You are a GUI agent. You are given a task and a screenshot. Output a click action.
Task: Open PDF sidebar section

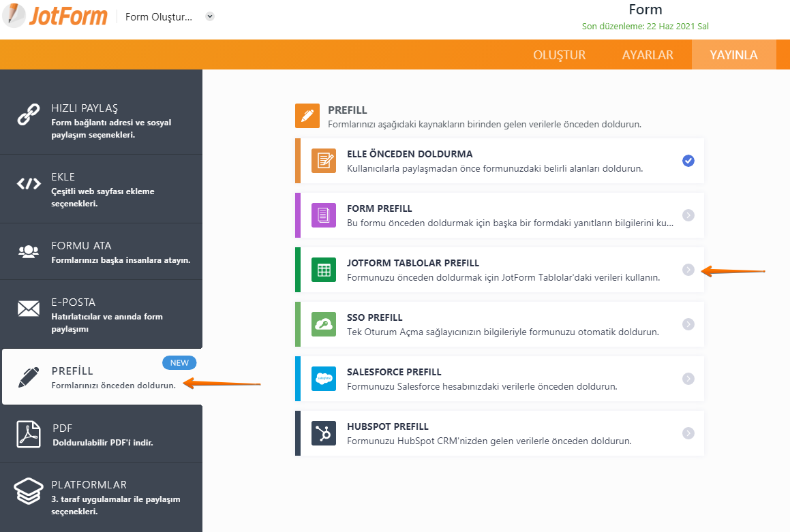(102, 434)
